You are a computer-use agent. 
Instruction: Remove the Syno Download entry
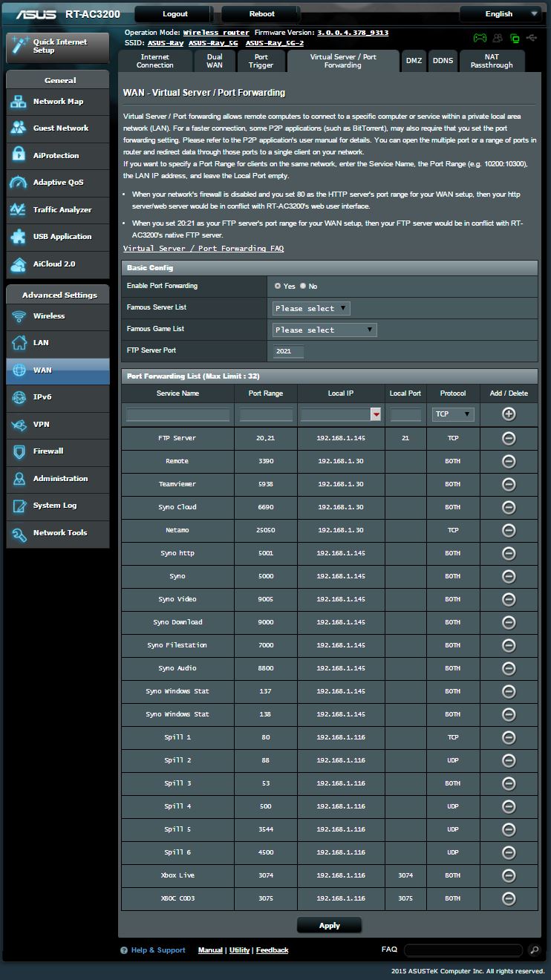pos(509,622)
